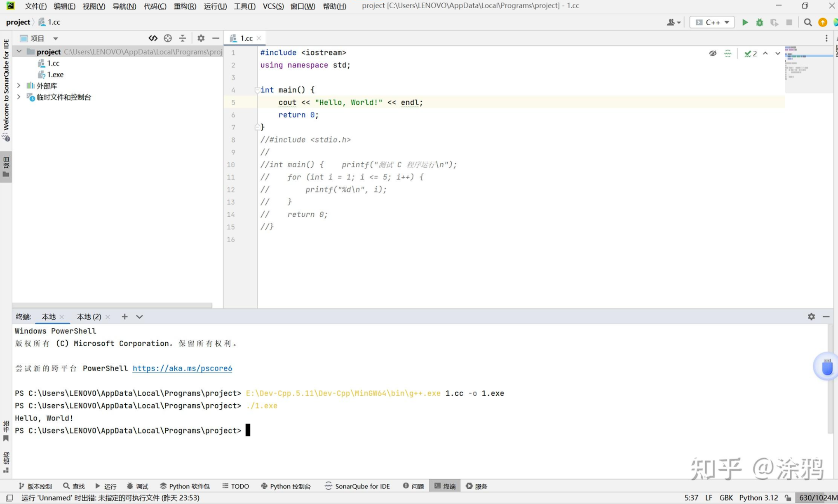Expand the 外部库 tree node
Screen dimensions: 838x504
pos(19,85)
